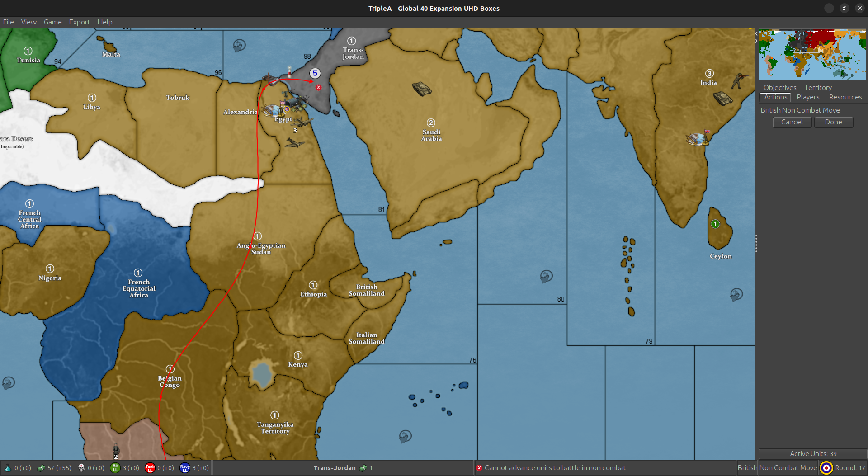Click the convoy symbol east of Ceylon
The height and width of the screenshot is (476, 868).
(x=736, y=295)
